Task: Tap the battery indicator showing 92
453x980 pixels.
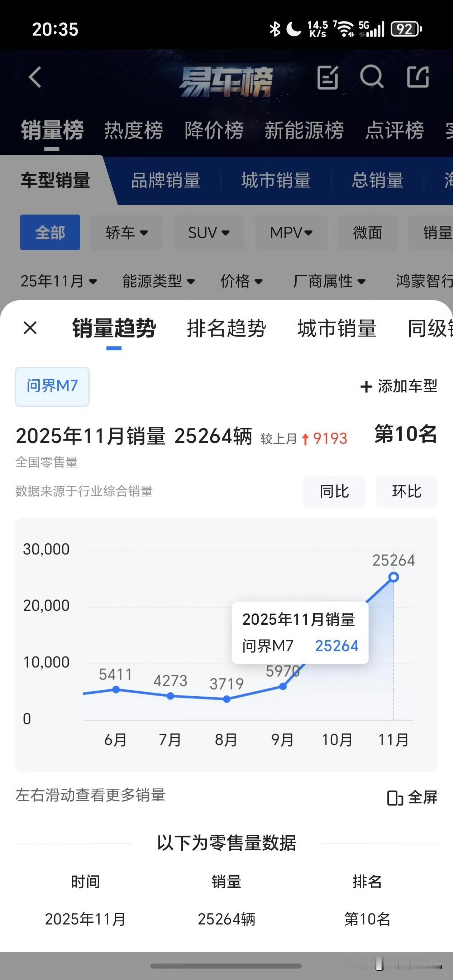Action: click(x=406, y=29)
